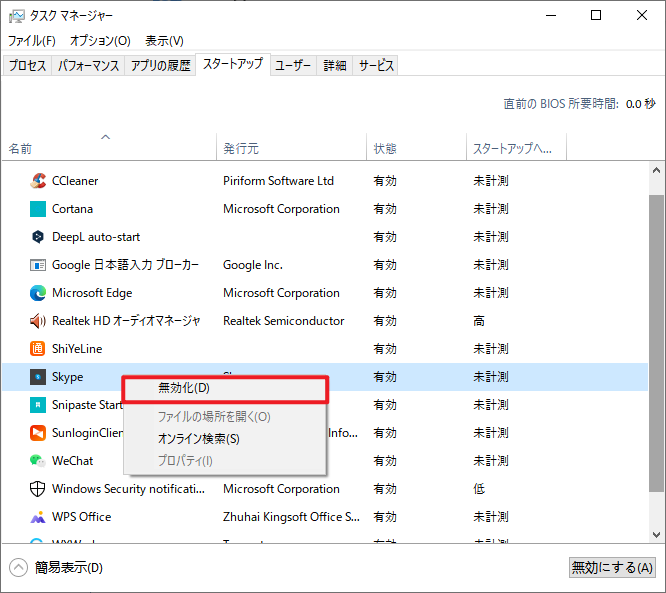Select Realtek HD オーディオマネージャ entry
The height and width of the screenshot is (593, 666).
point(126,321)
